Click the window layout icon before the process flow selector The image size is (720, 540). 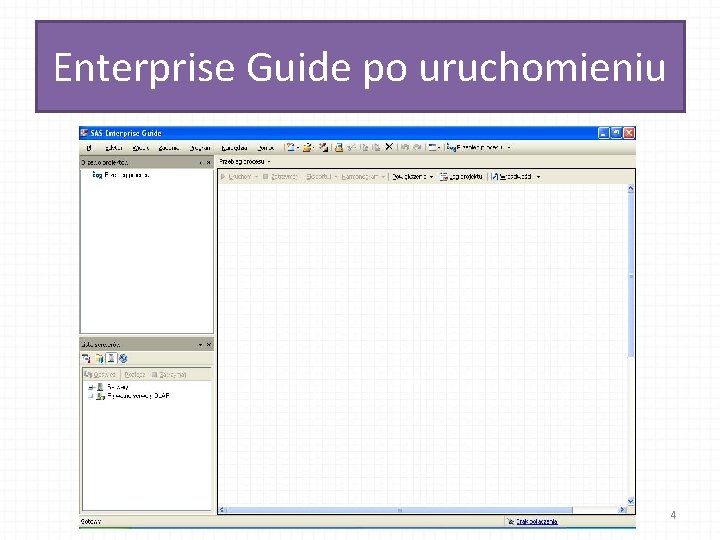coord(432,147)
